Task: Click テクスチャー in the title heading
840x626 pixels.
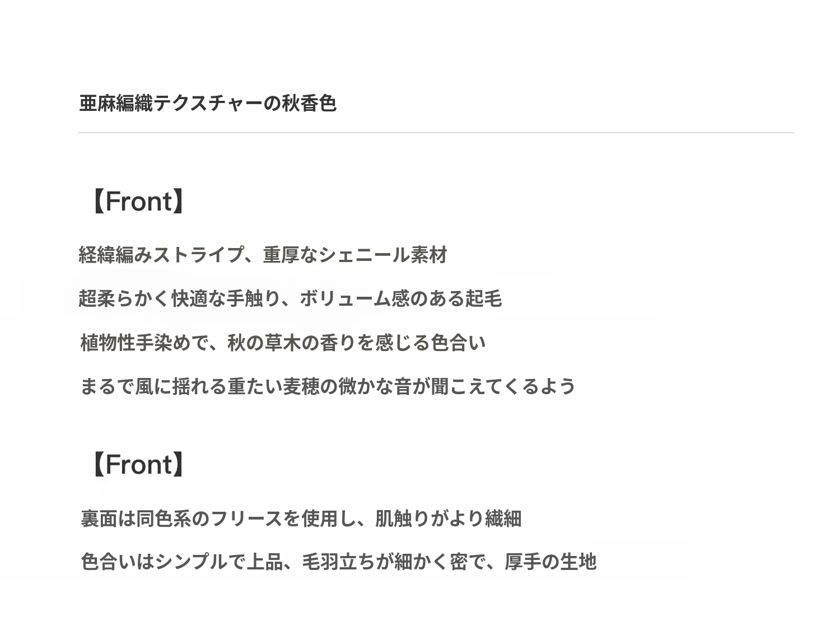Action: click(208, 104)
